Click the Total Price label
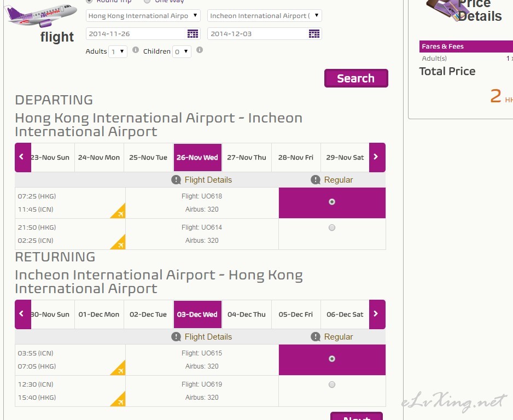513x420 pixels. 447,71
